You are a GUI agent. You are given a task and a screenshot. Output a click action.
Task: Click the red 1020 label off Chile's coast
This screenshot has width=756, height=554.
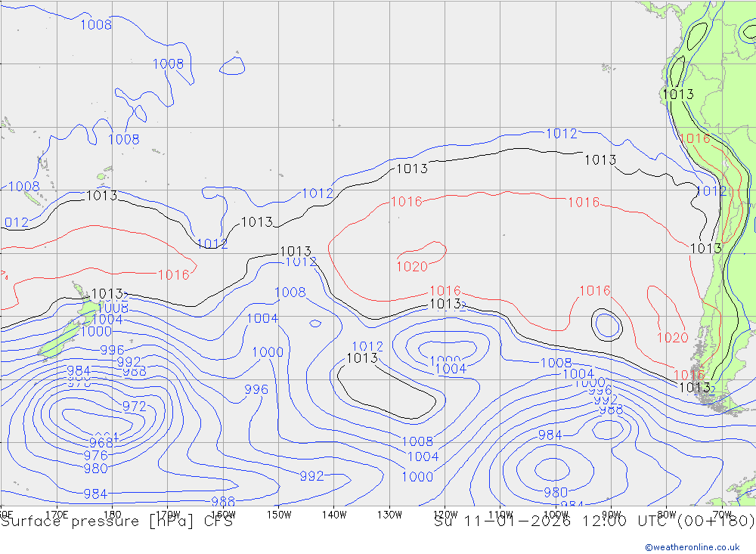pos(673,338)
